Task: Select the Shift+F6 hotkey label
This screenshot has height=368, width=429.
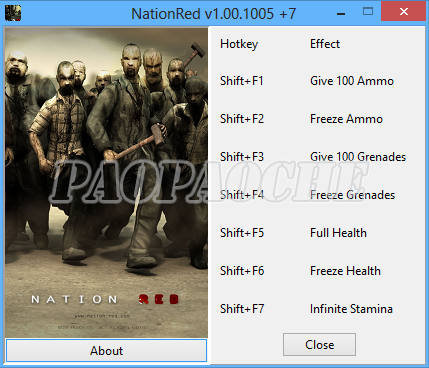Action: (242, 271)
